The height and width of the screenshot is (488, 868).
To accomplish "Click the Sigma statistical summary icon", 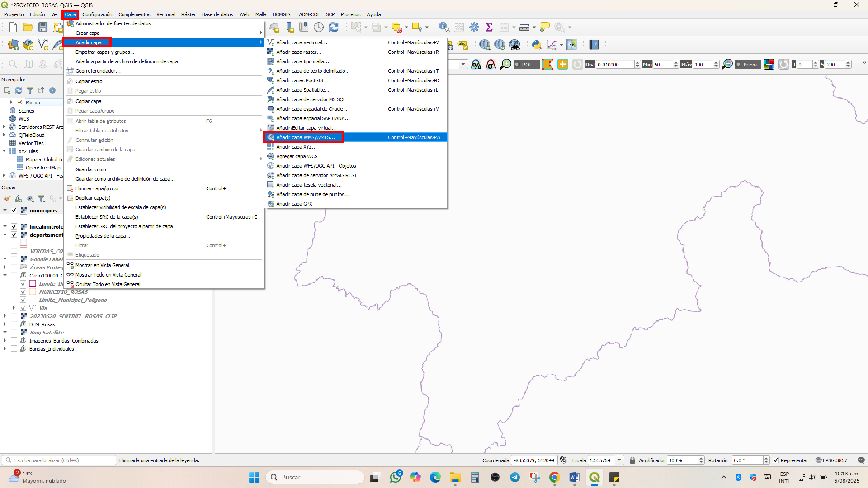I will (489, 28).
